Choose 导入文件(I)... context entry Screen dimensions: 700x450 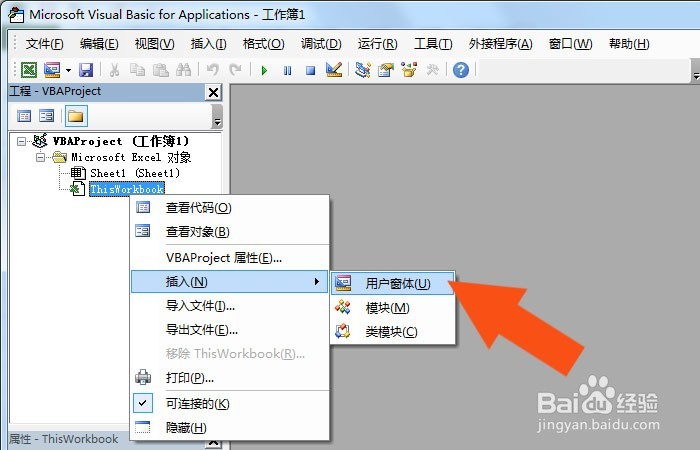pos(230,306)
